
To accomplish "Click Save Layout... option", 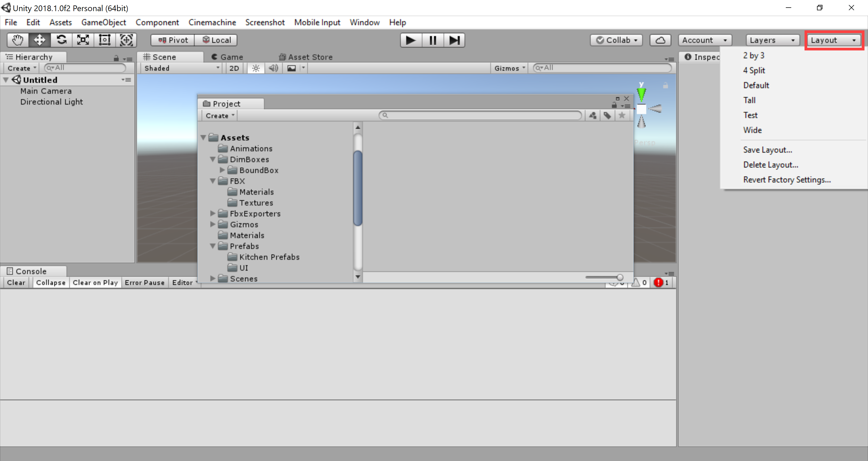I will [x=767, y=150].
